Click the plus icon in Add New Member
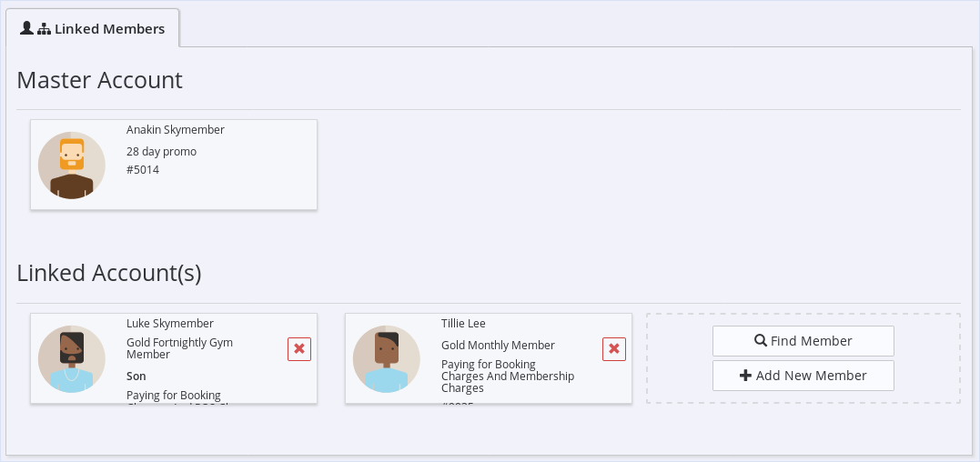980x462 pixels. pyautogui.click(x=746, y=376)
